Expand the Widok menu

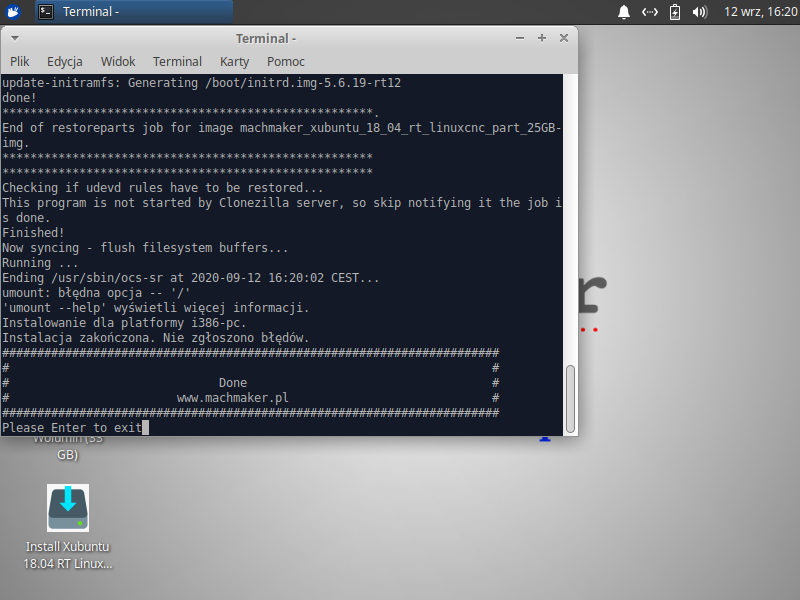click(x=118, y=61)
